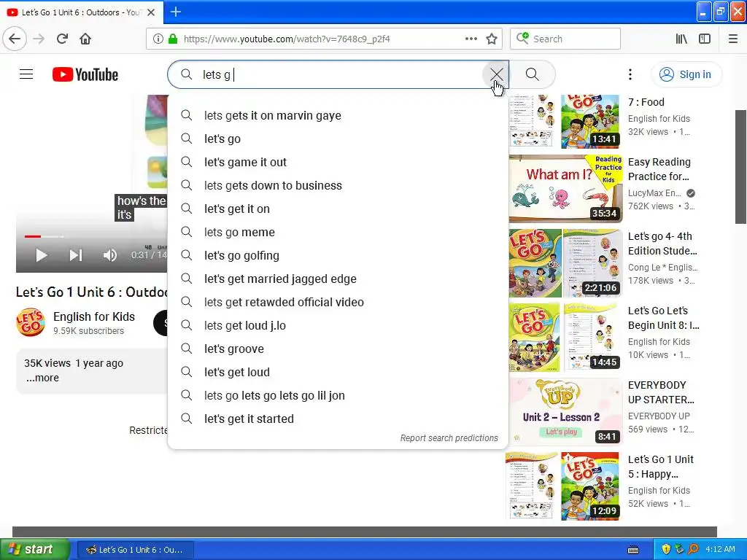Mute the video volume
The height and width of the screenshot is (560, 747).
click(109, 255)
